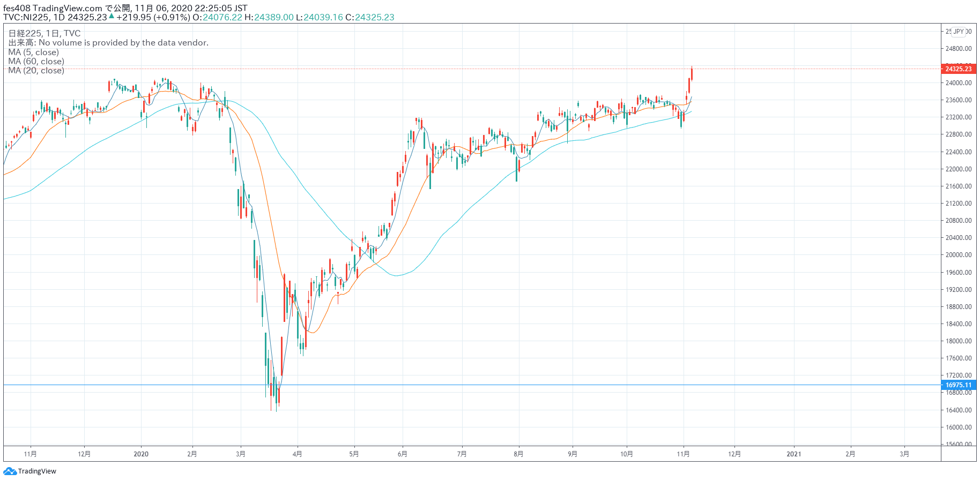Click the TVC:NI225 symbol in header
This screenshot has width=980, height=481.
point(26,17)
